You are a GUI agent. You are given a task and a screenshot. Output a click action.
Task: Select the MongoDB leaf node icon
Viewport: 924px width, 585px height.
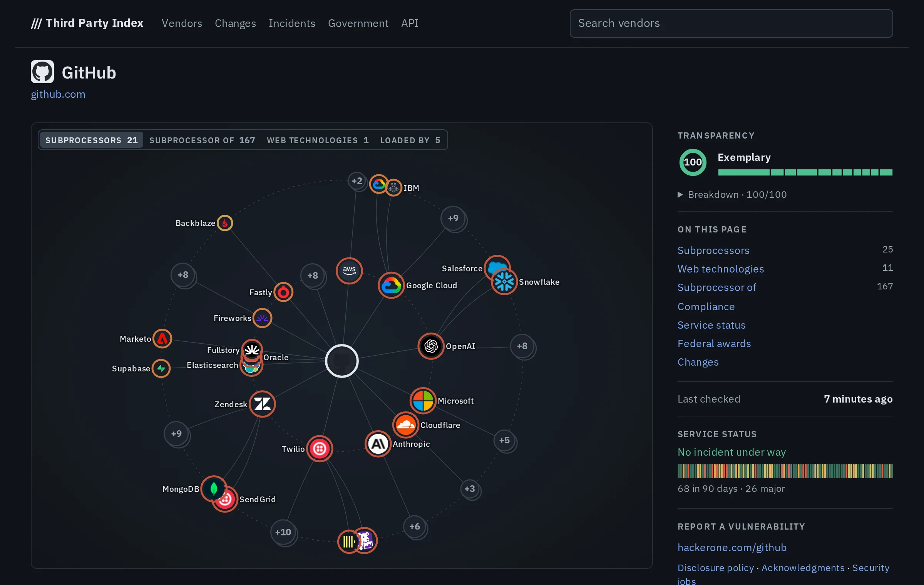214,489
